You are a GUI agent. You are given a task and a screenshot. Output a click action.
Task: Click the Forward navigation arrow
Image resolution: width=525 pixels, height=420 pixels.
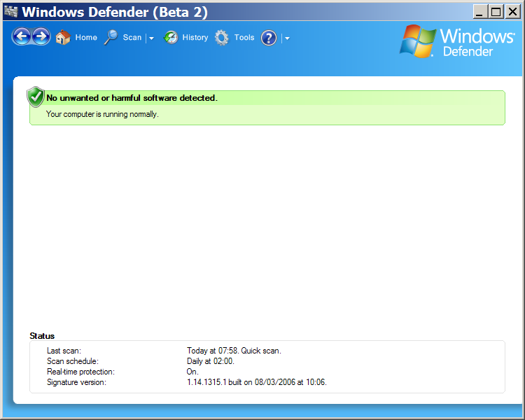[41, 36]
